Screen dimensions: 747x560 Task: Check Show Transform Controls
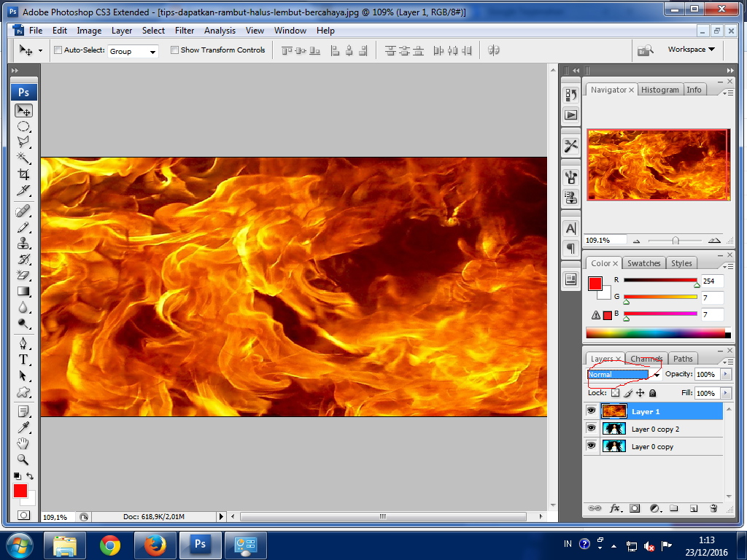coord(174,50)
